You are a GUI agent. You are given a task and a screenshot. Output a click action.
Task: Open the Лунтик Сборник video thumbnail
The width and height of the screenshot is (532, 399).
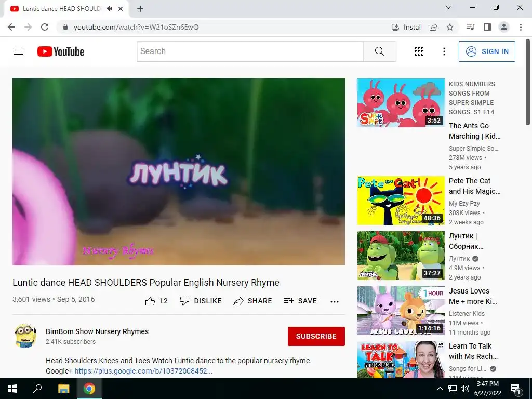401,256
